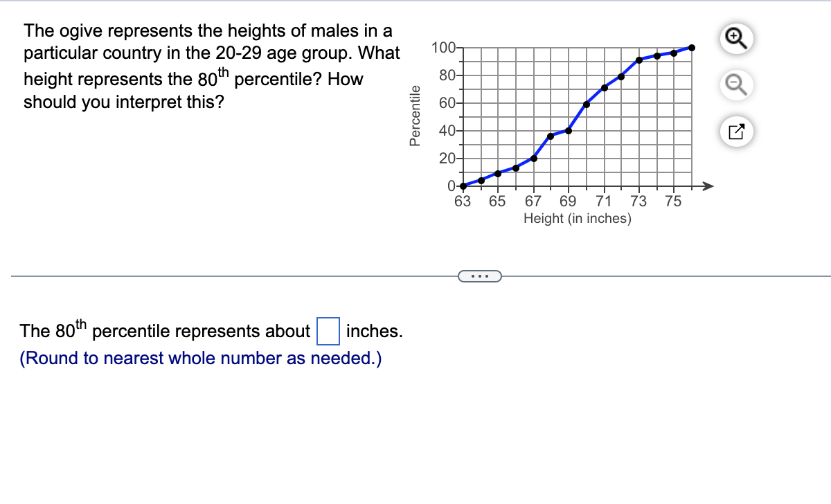This screenshot has height=504, width=831.
Task: Click the data point at the 80 percentile level
Action: click(620, 78)
